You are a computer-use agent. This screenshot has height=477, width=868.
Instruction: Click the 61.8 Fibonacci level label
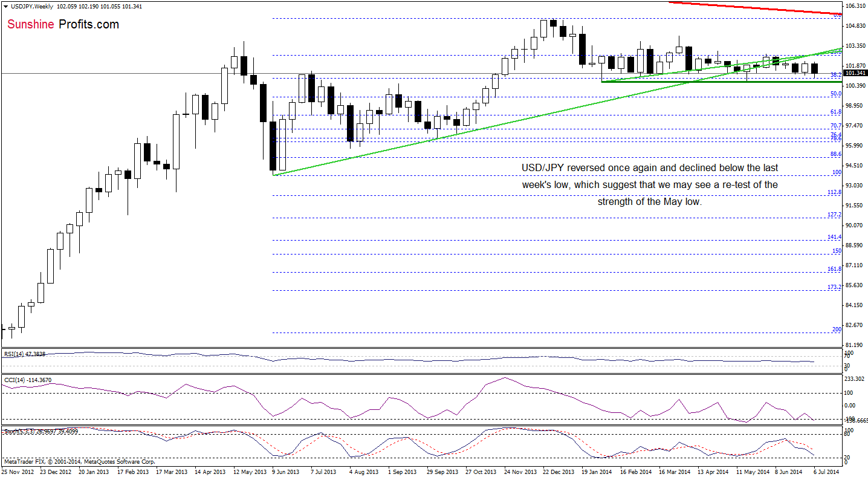(x=836, y=112)
